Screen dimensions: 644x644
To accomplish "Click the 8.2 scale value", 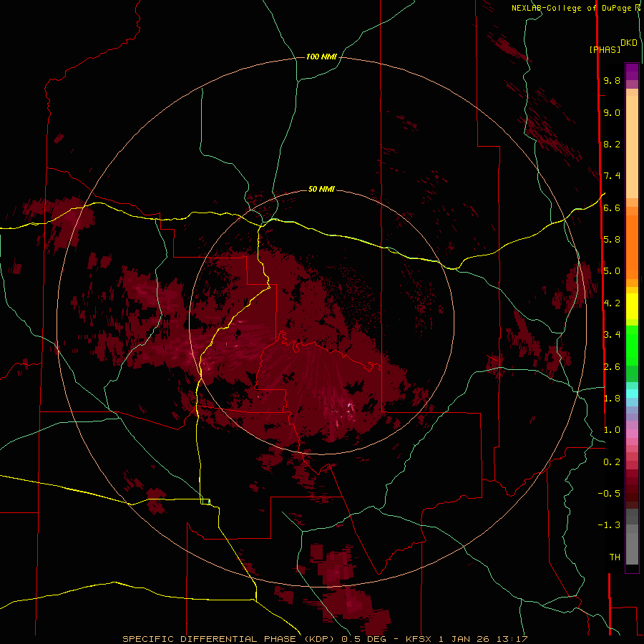I will (612, 144).
